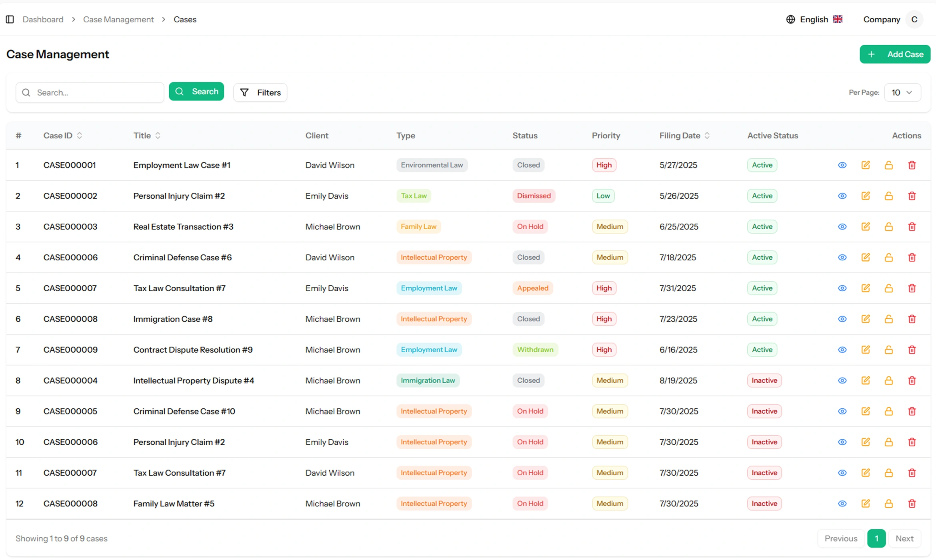Screen dimensions: 936x560
Task: View Tax Law Consultation #7 row 5 details
Action: click(842, 288)
